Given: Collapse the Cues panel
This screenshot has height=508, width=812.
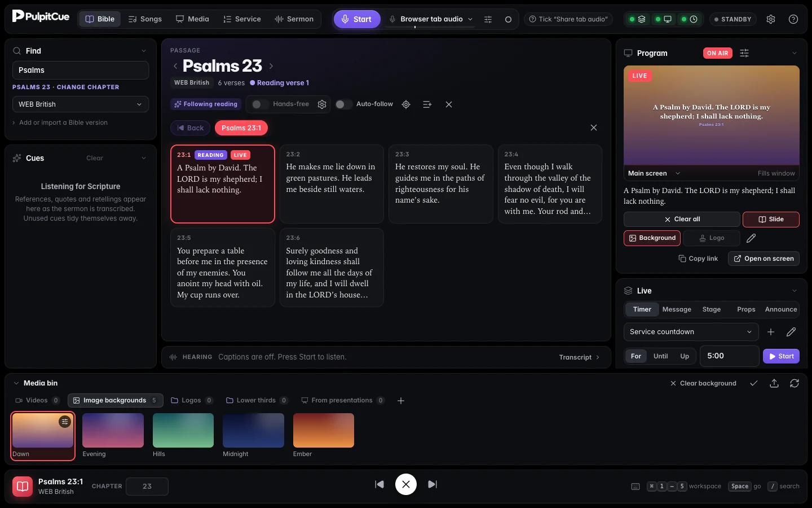Looking at the screenshot, I should pos(144,158).
